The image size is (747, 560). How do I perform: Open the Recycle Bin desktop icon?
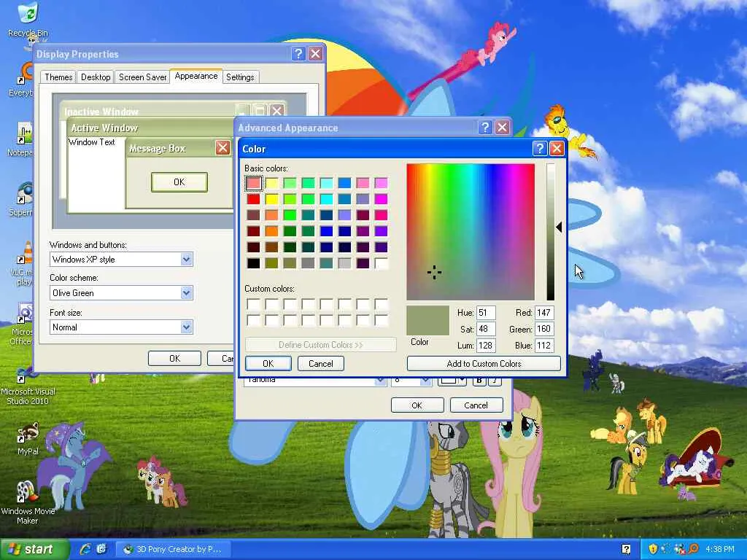28,19
